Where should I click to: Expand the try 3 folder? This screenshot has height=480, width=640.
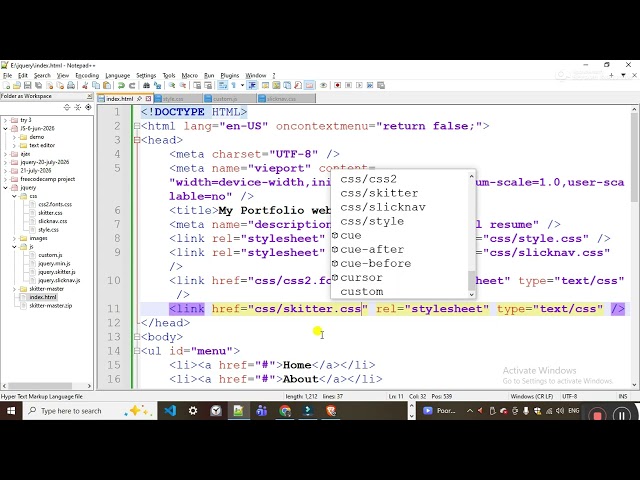pos(5,120)
